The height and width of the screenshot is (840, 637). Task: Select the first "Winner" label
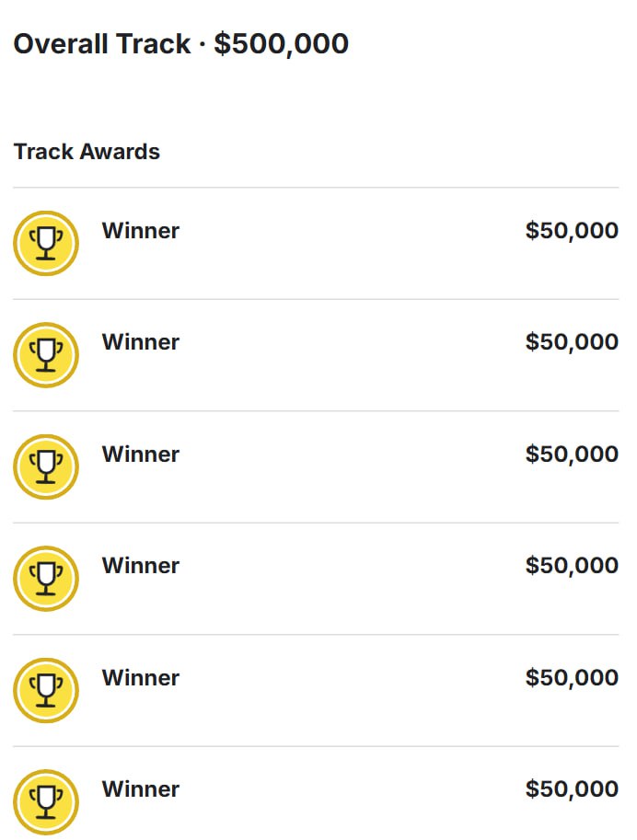[140, 230]
